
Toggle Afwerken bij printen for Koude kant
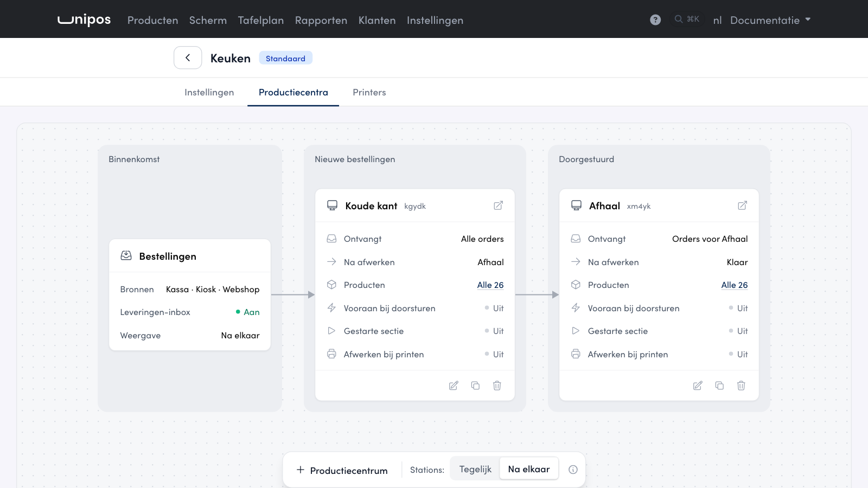point(494,354)
